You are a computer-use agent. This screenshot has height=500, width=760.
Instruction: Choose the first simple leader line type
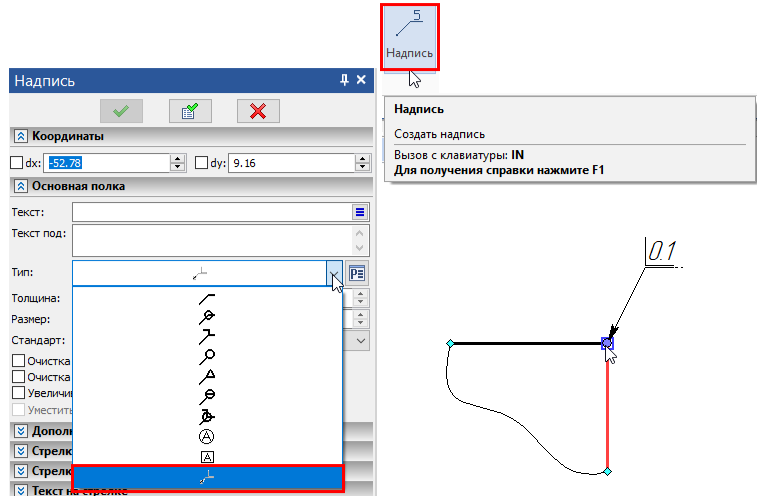coord(208,298)
